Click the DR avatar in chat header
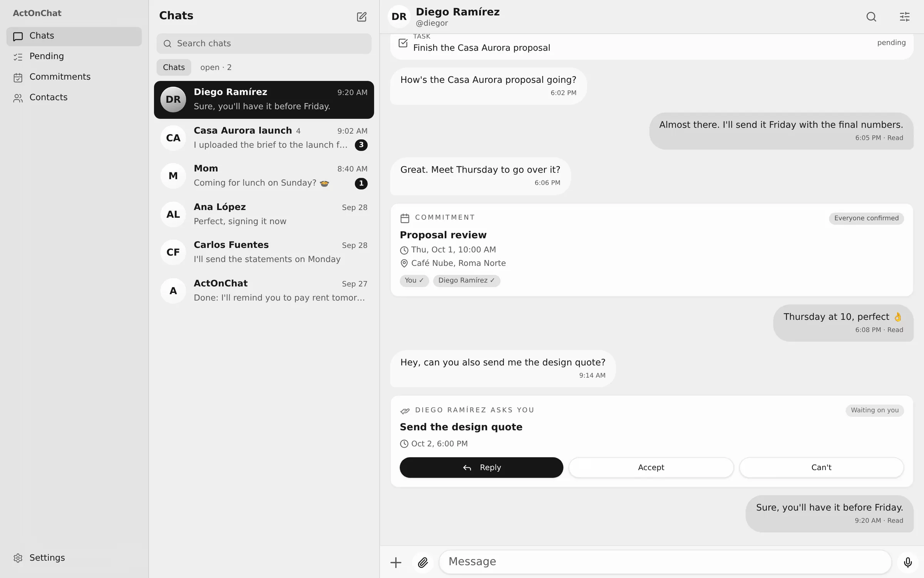The width and height of the screenshot is (924, 578). tap(399, 17)
